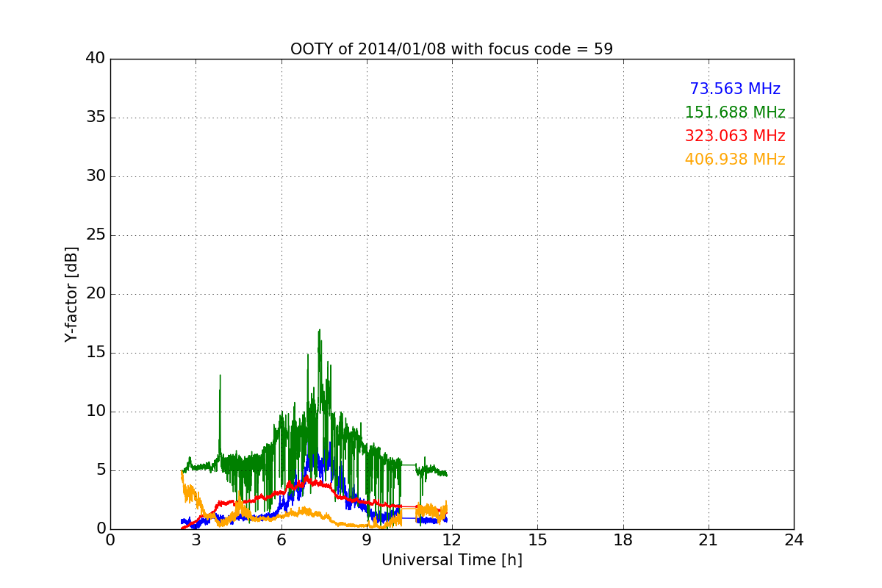Image resolution: width=882 pixels, height=588 pixels.
Task: Click the x-axis tick label 21
Action: pos(709,540)
